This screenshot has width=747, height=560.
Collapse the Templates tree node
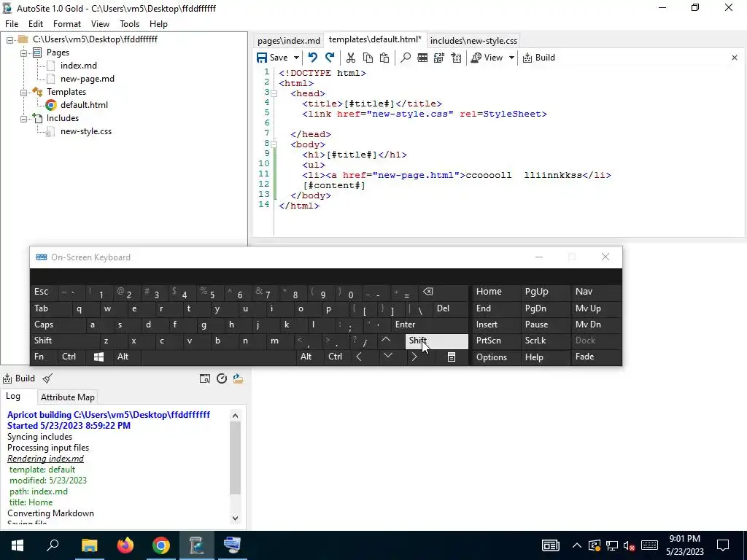click(23, 93)
